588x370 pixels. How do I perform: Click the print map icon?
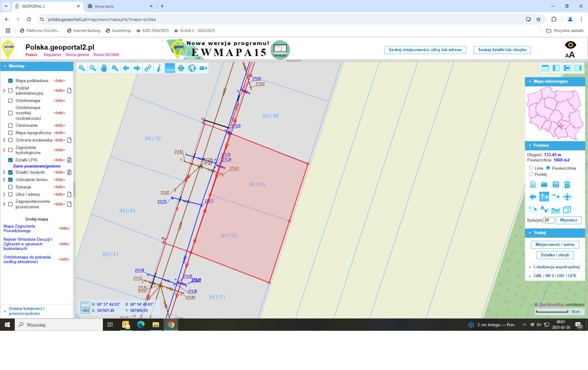pos(181,68)
